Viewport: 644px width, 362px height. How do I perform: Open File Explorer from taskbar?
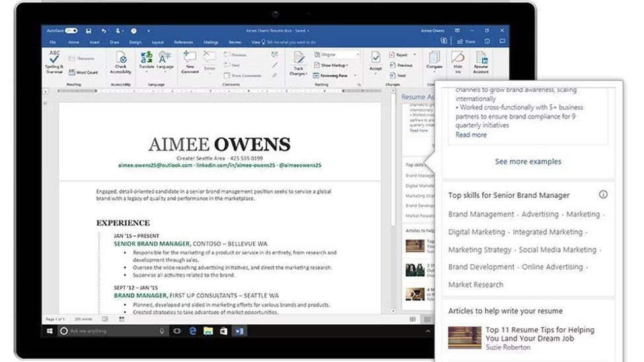pos(208,331)
